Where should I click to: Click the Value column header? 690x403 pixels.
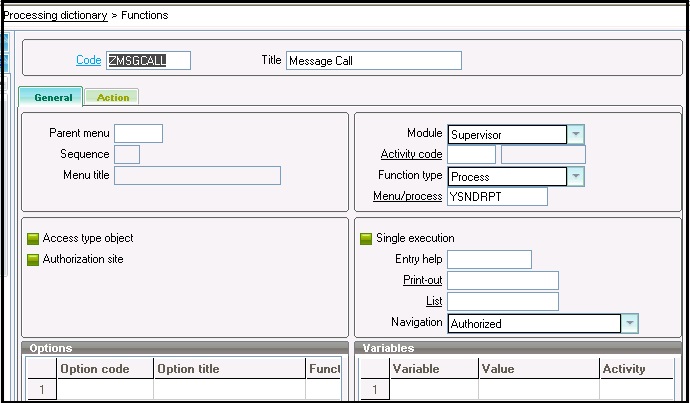tap(539, 369)
